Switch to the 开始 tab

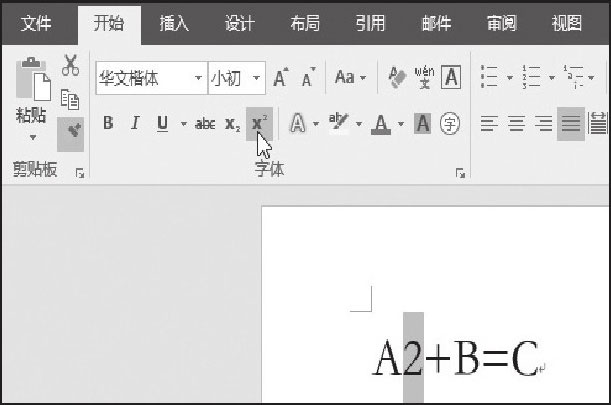(109, 23)
